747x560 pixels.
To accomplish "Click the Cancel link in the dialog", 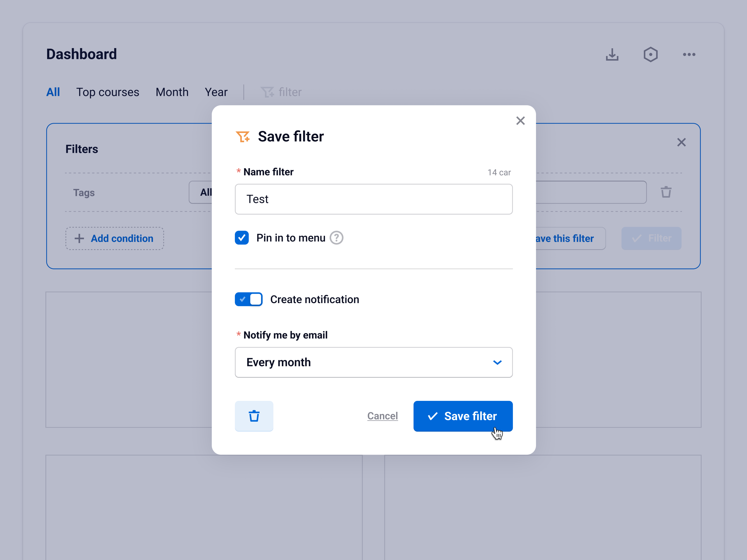I will pyautogui.click(x=382, y=416).
